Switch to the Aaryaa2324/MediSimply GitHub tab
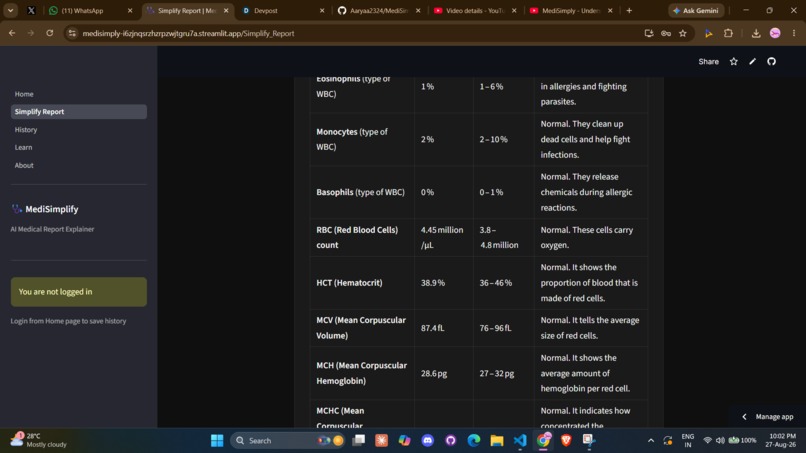The width and height of the screenshot is (806, 453). click(x=379, y=10)
